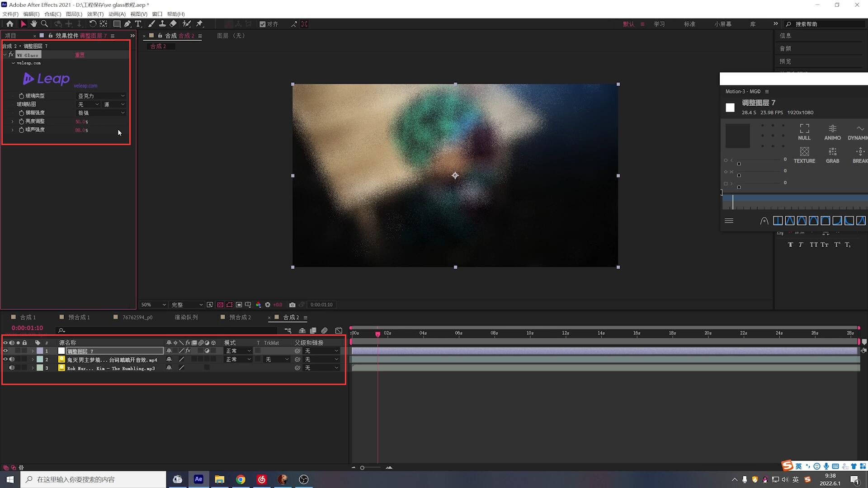
Task: Click the GRAB tool in Motion-3
Action: click(x=832, y=155)
